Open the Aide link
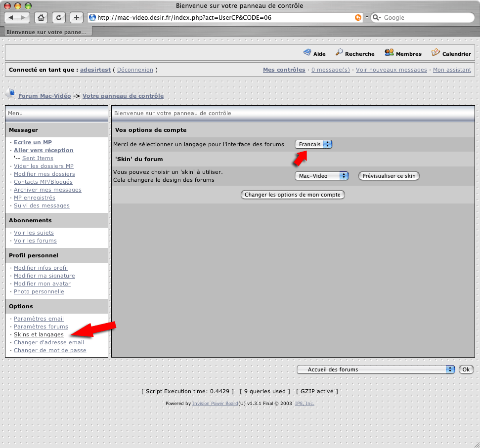Viewport: 480px width, 448px height. pos(319,54)
